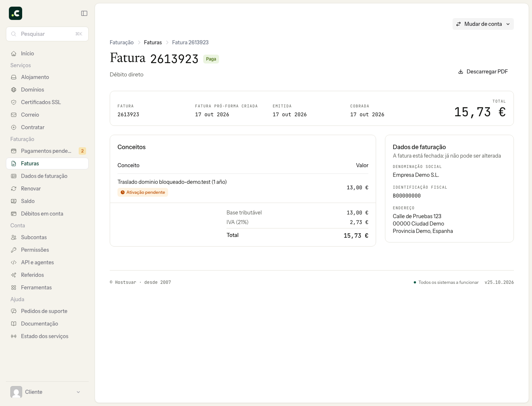Click the Traslado dominio bloqueado-demo.test concept
Viewport: 532px width, 406px height.
[x=172, y=182]
